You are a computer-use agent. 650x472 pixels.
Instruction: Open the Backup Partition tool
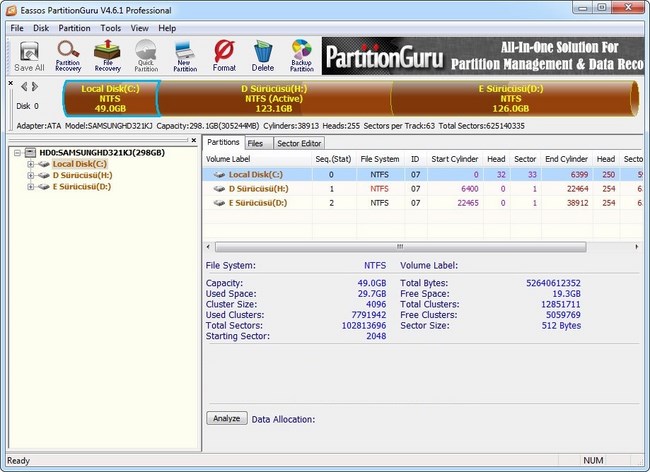[x=301, y=55]
